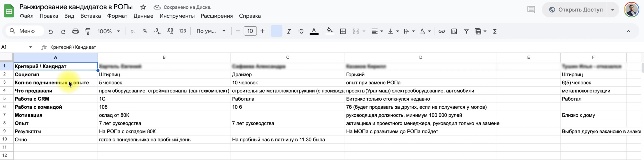Click the undo arrow icon
Viewport: 644px width, 160px height.
click(51, 31)
